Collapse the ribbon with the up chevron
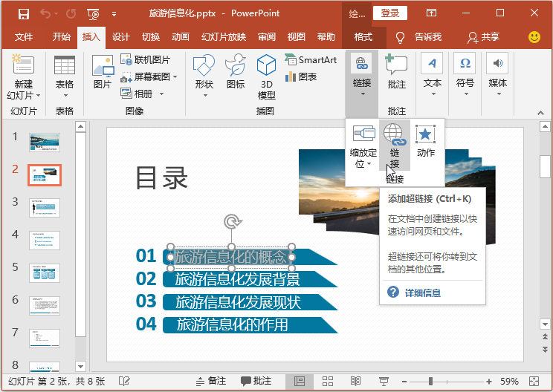This screenshot has width=553, height=392. [540, 113]
